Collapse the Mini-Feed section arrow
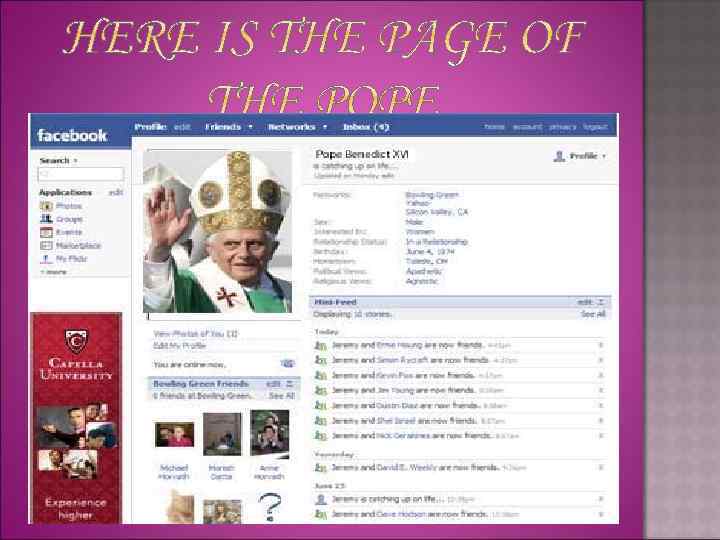This screenshot has height=540, width=720. pyautogui.click(x=601, y=302)
